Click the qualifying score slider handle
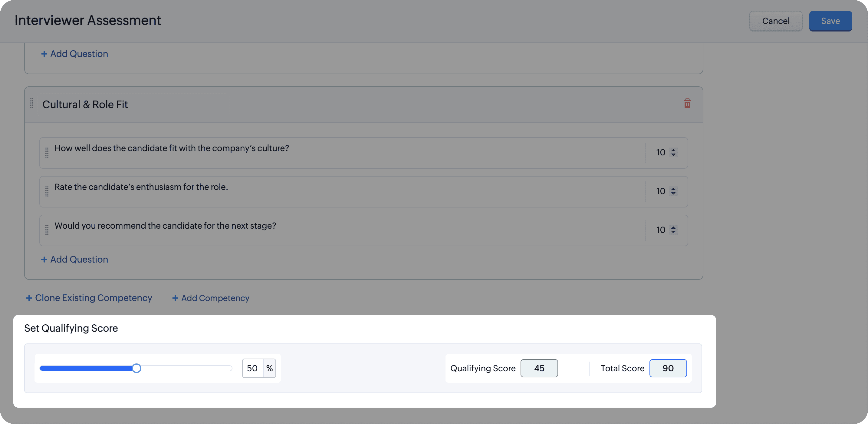Image resolution: width=868 pixels, height=424 pixels. 136,368
